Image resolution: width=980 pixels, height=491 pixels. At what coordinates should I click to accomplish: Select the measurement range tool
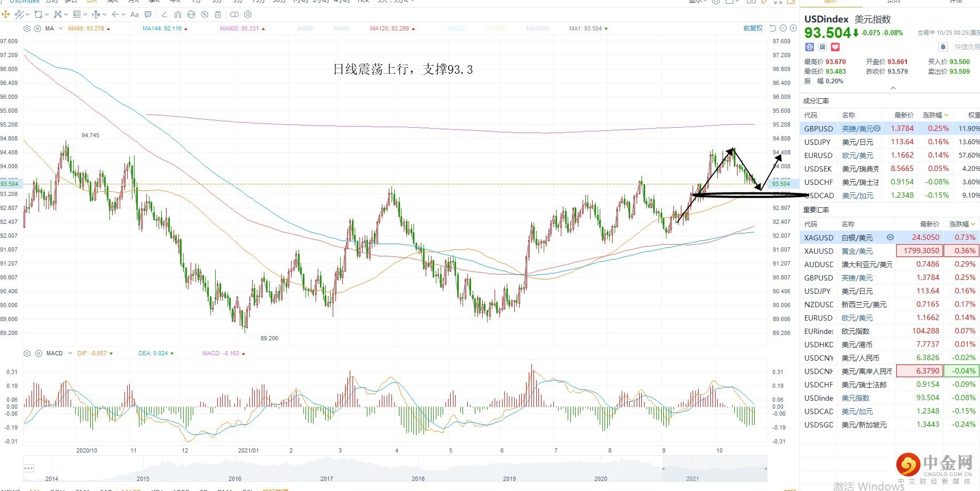point(96,14)
